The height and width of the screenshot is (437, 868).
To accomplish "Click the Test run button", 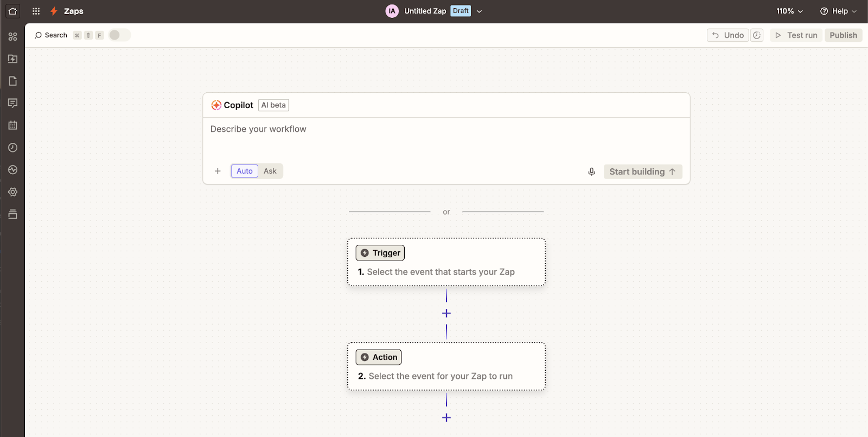I will [796, 35].
